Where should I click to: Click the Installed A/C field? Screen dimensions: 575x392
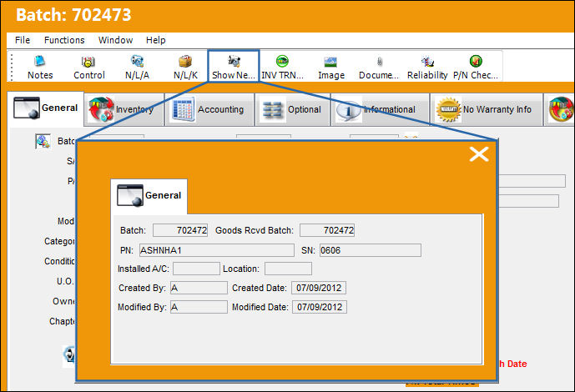(x=197, y=269)
